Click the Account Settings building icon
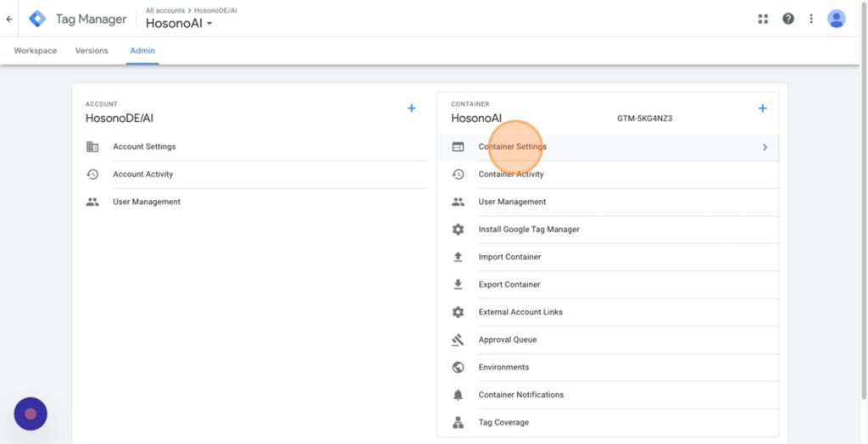 [x=92, y=147]
